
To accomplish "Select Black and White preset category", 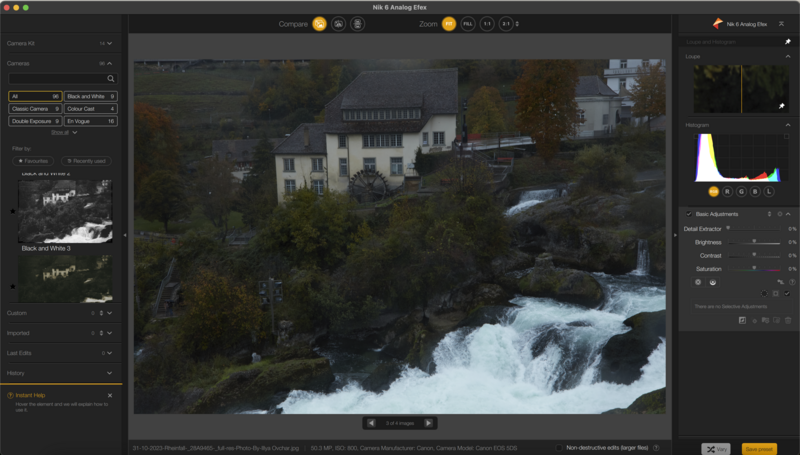I will click(x=91, y=96).
